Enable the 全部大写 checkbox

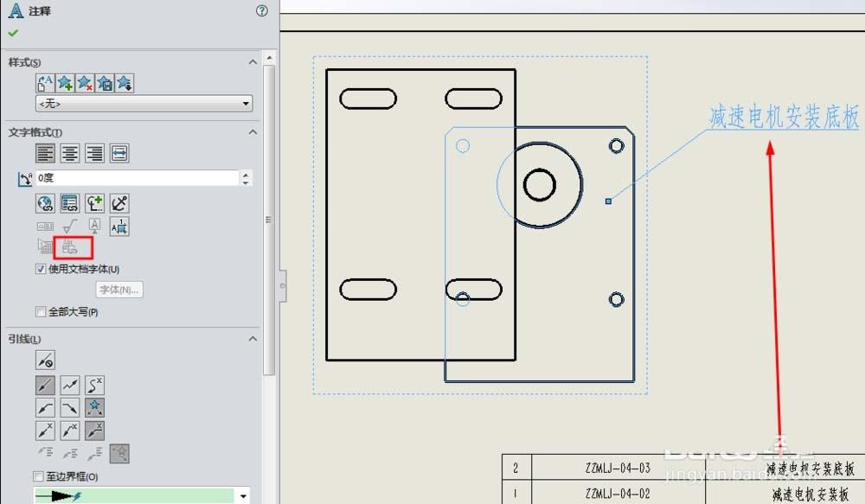coord(40,311)
